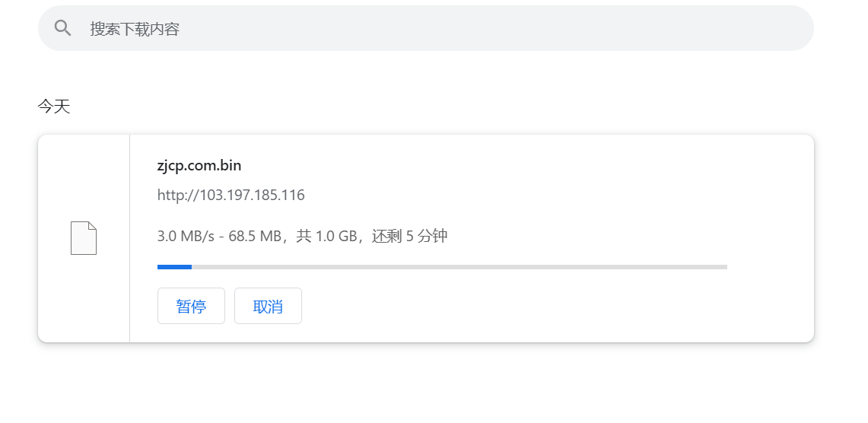The image size is (868, 423).
Task: Click the 还剩 5 分钟 remaining time
Action: (409, 237)
